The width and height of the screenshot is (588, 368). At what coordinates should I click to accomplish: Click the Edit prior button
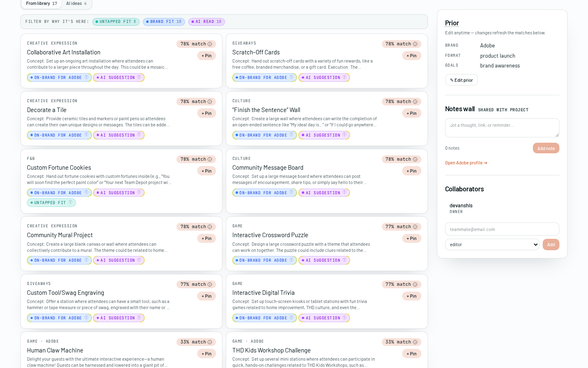pyautogui.click(x=461, y=80)
